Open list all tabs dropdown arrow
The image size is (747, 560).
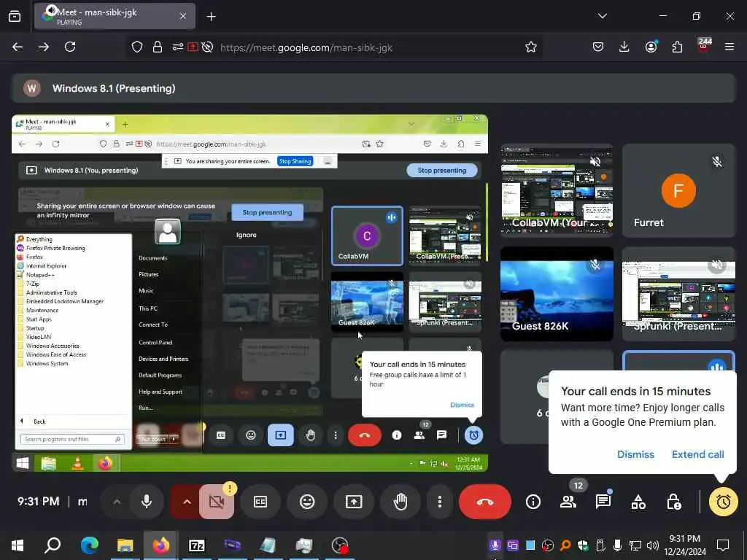click(x=602, y=16)
